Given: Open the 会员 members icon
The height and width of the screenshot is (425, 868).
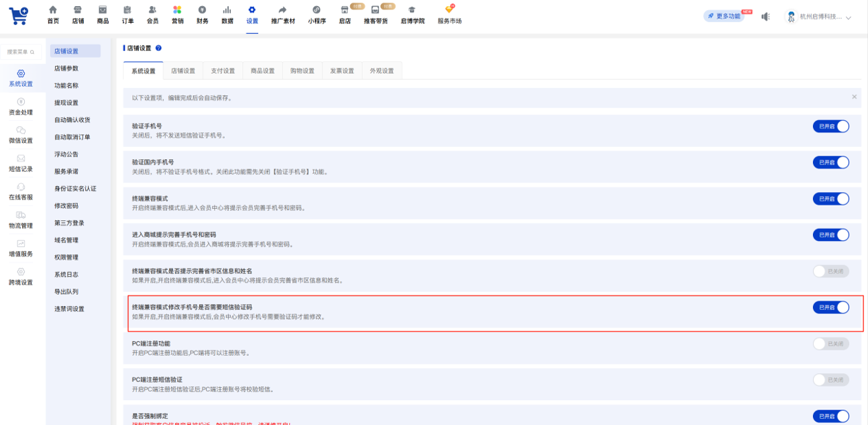Looking at the screenshot, I should pyautogui.click(x=152, y=10).
